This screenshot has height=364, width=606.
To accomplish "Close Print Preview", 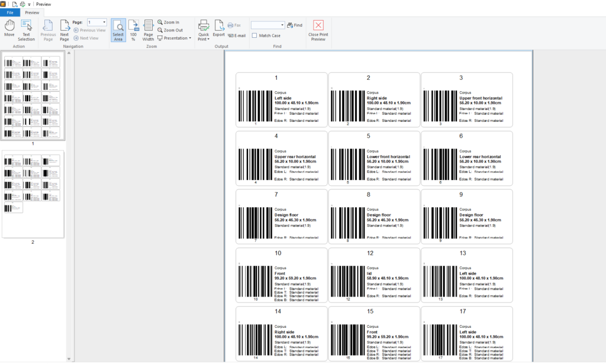I will (318, 30).
